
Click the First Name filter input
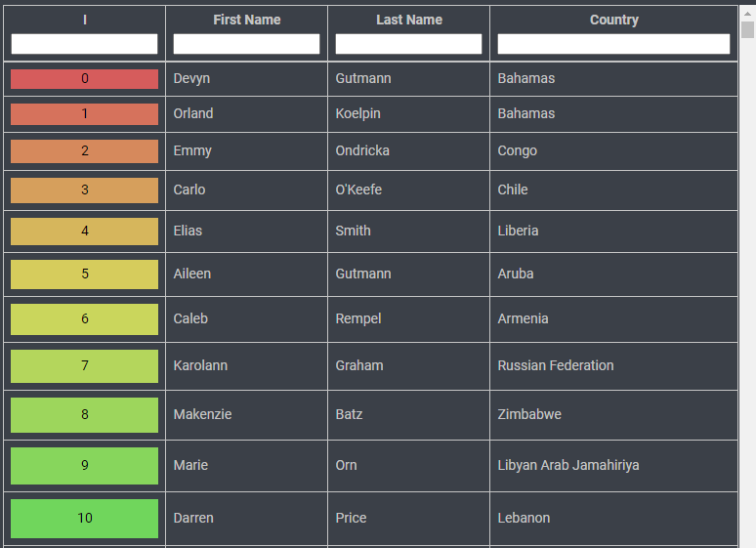click(246, 44)
